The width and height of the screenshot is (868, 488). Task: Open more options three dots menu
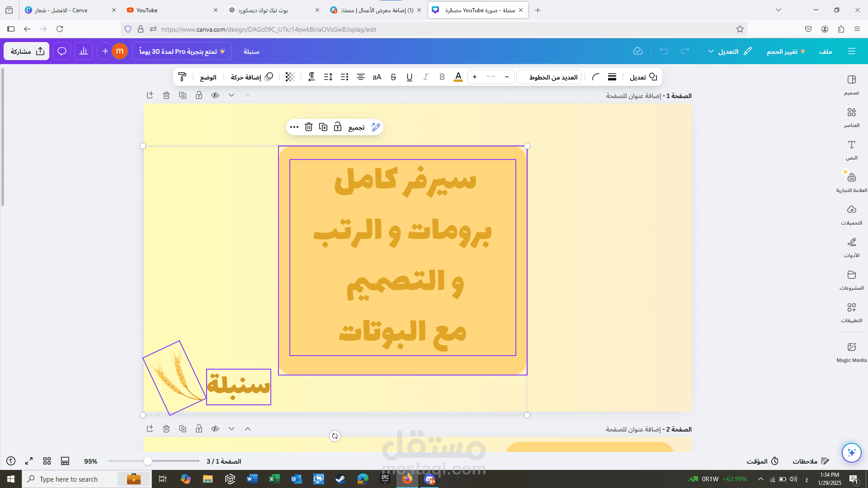pos(294,127)
